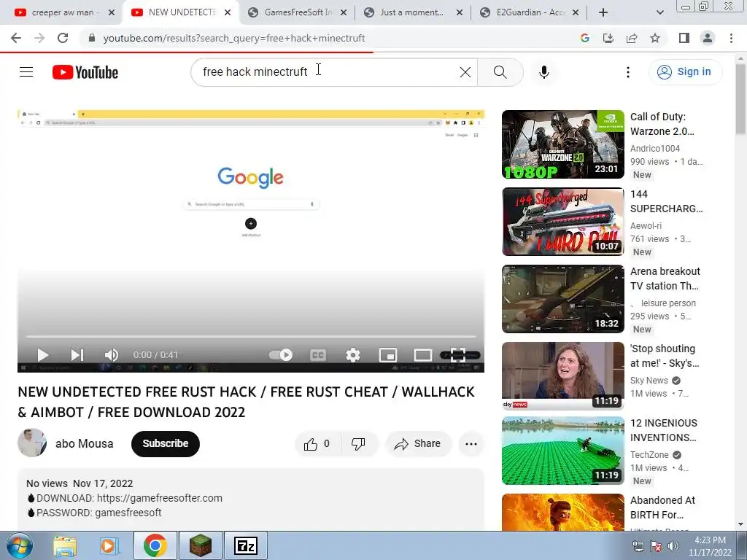Open Chrome three-dot menu
The image size is (747, 560).
point(731,38)
